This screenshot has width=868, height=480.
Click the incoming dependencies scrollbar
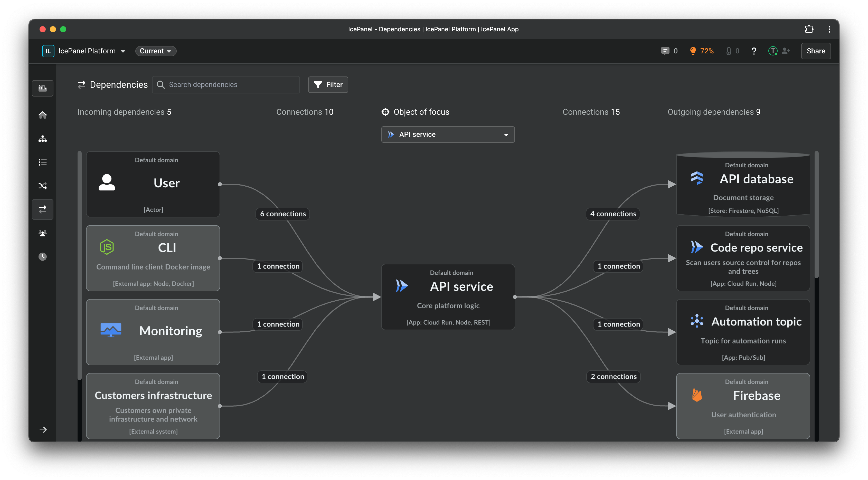point(80,265)
